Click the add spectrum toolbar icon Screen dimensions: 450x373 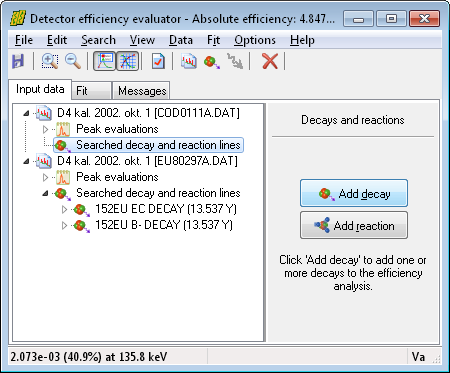[189, 61]
